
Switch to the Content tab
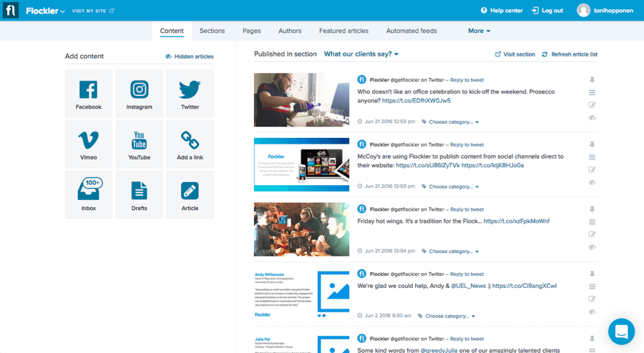pos(172,31)
